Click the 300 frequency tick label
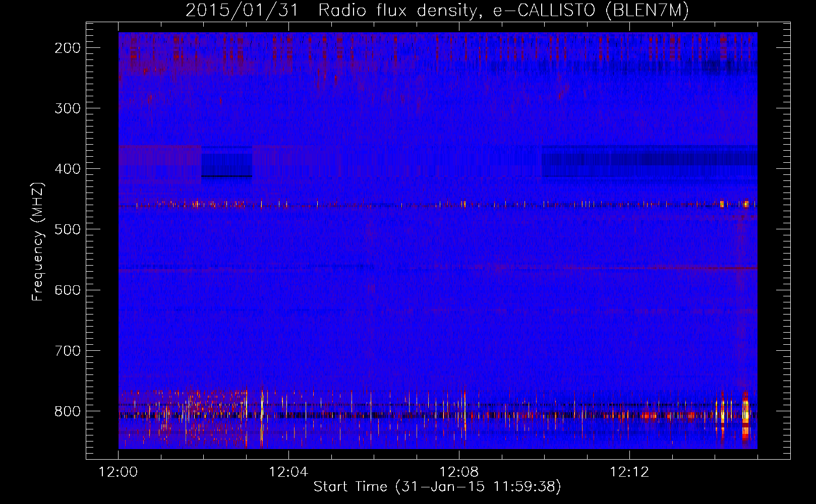The height and width of the screenshot is (504, 816). click(x=67, y=108)
